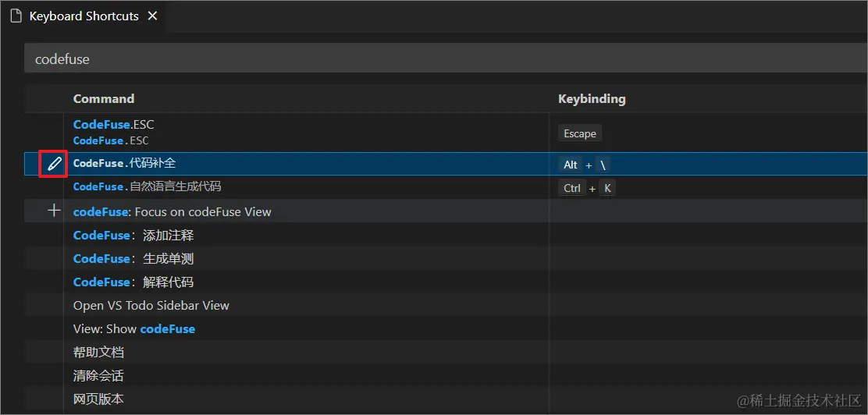Select the 清除会话 command row
The image size is (868, 415).
[x=446, y=376]
